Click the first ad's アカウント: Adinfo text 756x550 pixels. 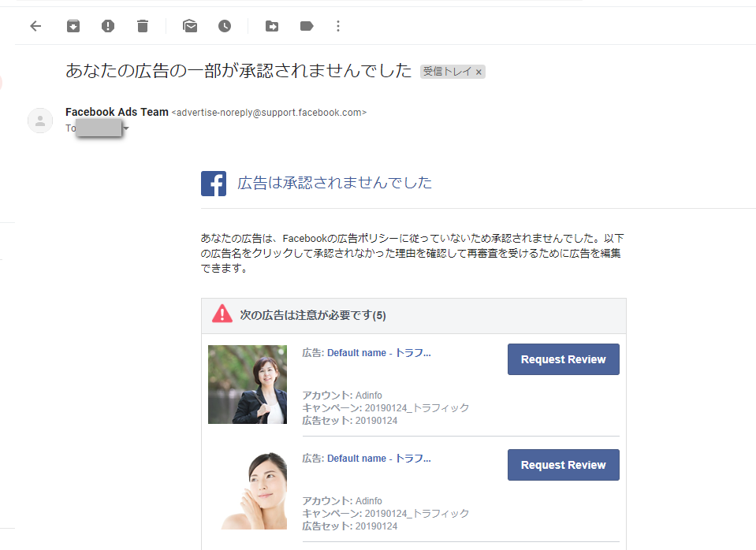click(x=342, y=396)
